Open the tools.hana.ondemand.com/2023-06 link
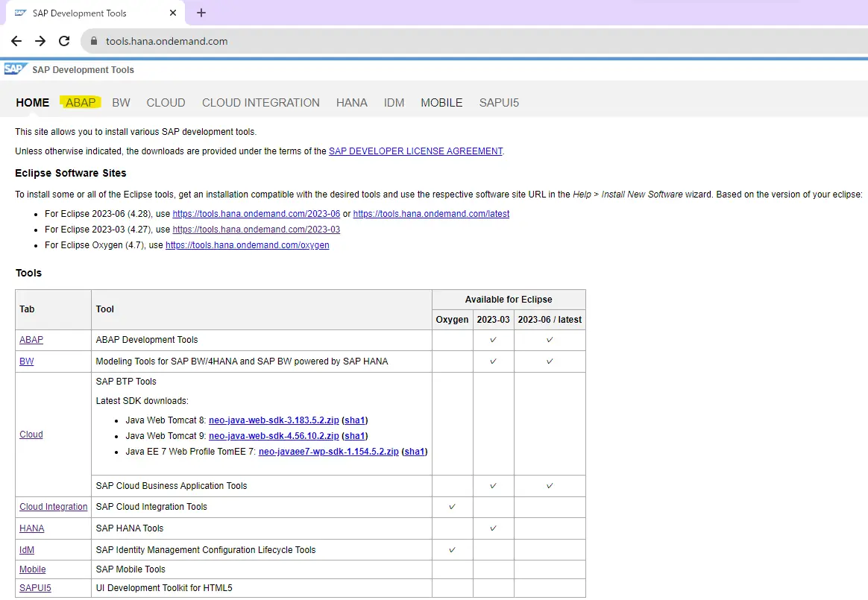This screenshot has width=868, height=600. click(x=257, y=214)
